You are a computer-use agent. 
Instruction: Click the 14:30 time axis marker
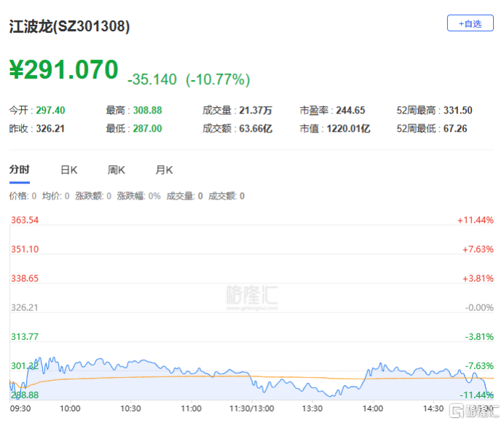click(x=433, y=408)
